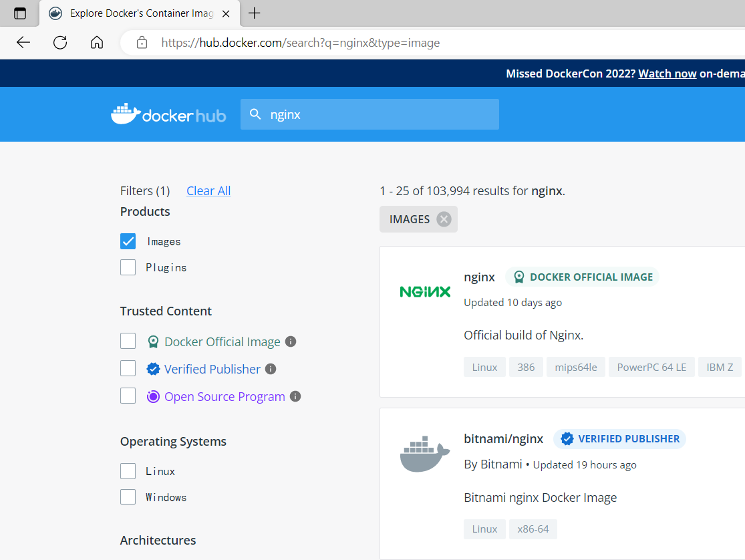Viewport: 745px width, 560px height.
Task: Click the browser address bar URL
Action: click(x=300, y=43)
